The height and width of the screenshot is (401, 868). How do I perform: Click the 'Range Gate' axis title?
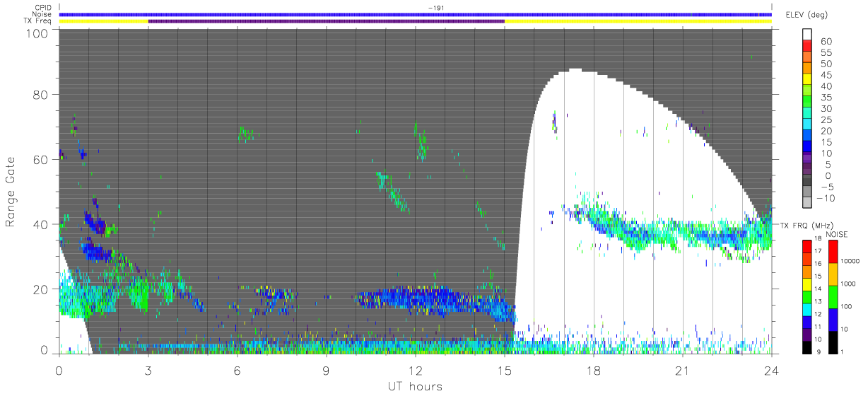[11, 192]
